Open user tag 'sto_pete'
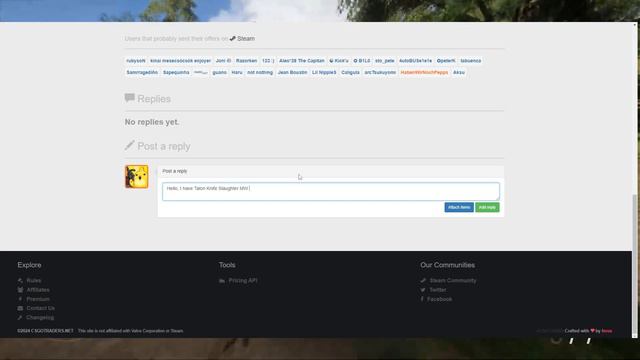640x360 pixels. [x=384, y=61]
